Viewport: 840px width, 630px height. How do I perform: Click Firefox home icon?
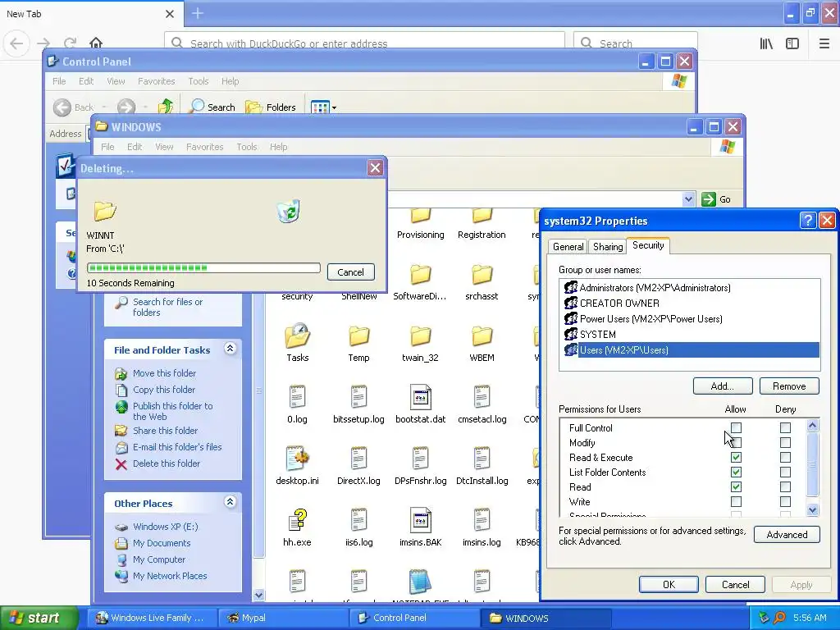click(96, 43)
